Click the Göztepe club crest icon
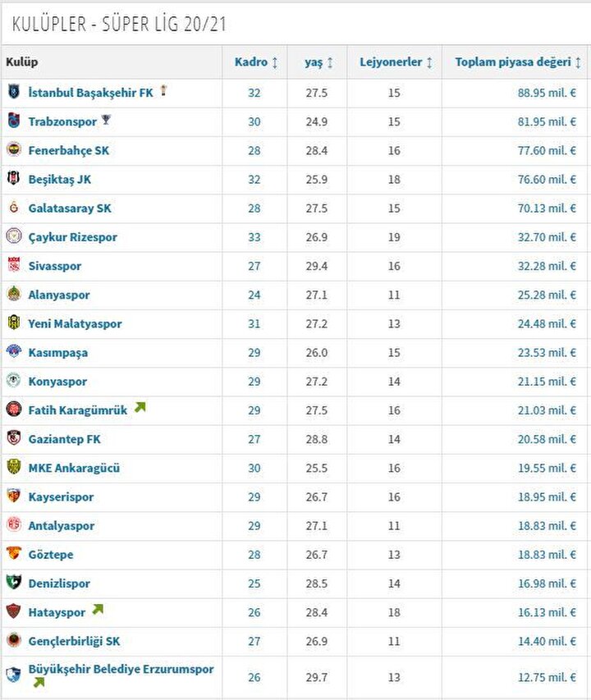 14,554
